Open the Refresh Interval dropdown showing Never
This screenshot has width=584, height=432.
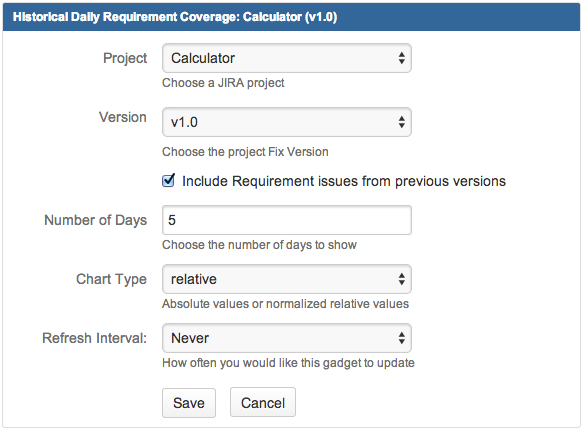point(287,338)
